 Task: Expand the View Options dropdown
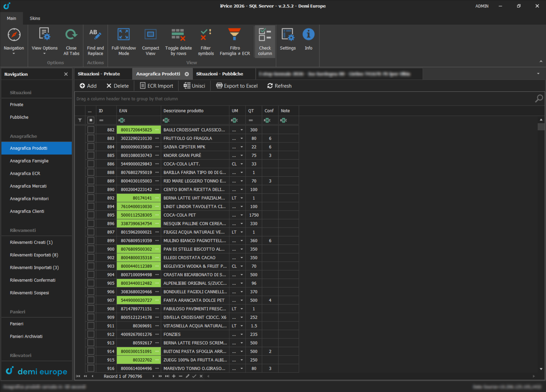(x=45, y=53)
